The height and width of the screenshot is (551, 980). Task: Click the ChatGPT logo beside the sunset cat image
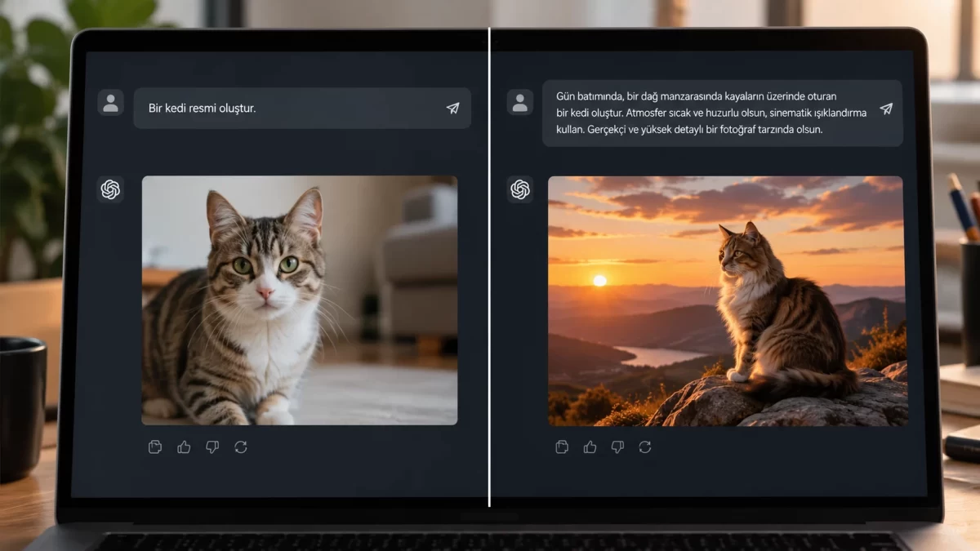point(519,189)
